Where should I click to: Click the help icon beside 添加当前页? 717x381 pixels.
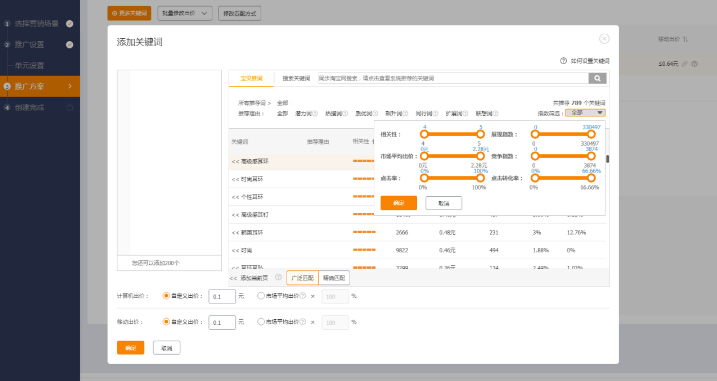(x=278, y=277)
